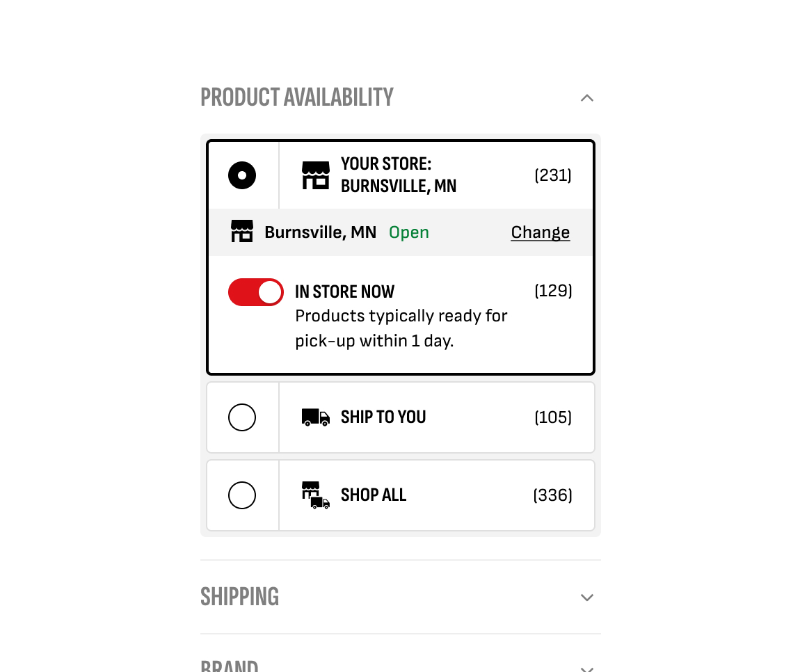Click the green Open store status

click(x=408, y=232)
